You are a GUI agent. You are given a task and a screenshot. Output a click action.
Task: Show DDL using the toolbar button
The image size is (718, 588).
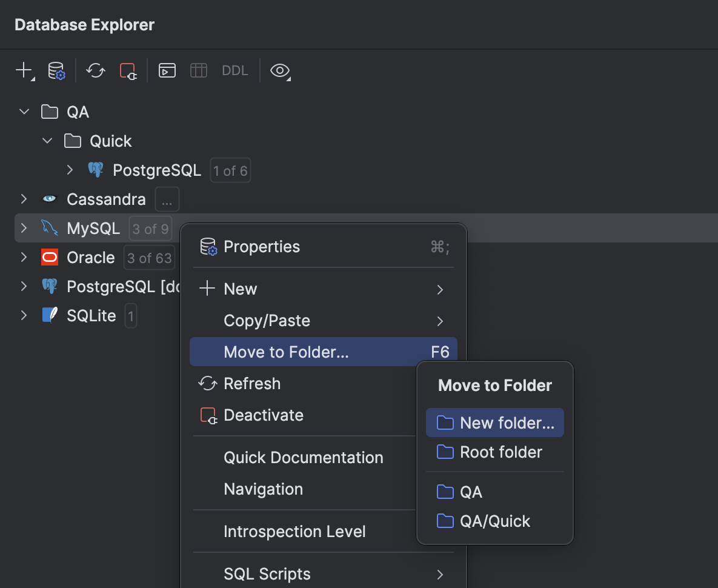point(234,70)
